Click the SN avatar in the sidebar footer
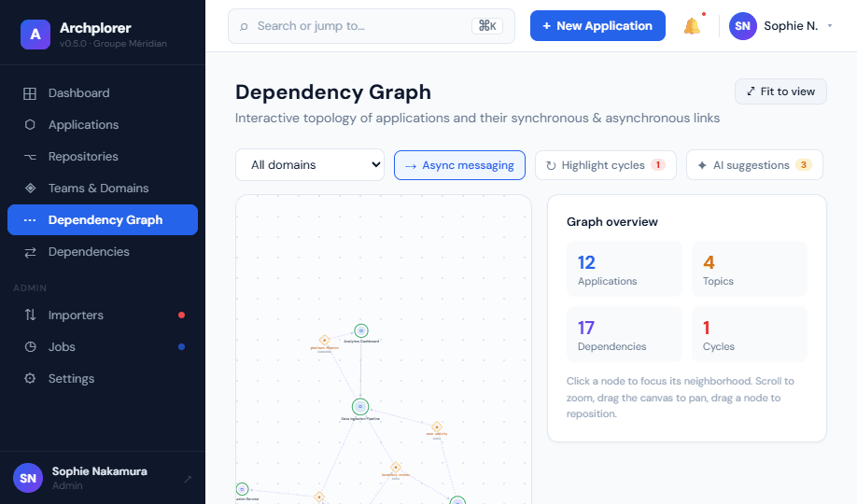Viewport: 857px width, 504px height. (28, 478)
